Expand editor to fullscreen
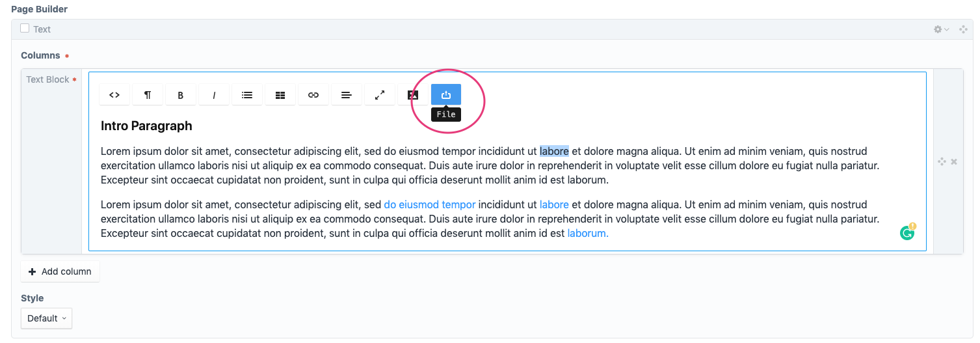This screenshot has height=343, width=980. click(380, 95)
